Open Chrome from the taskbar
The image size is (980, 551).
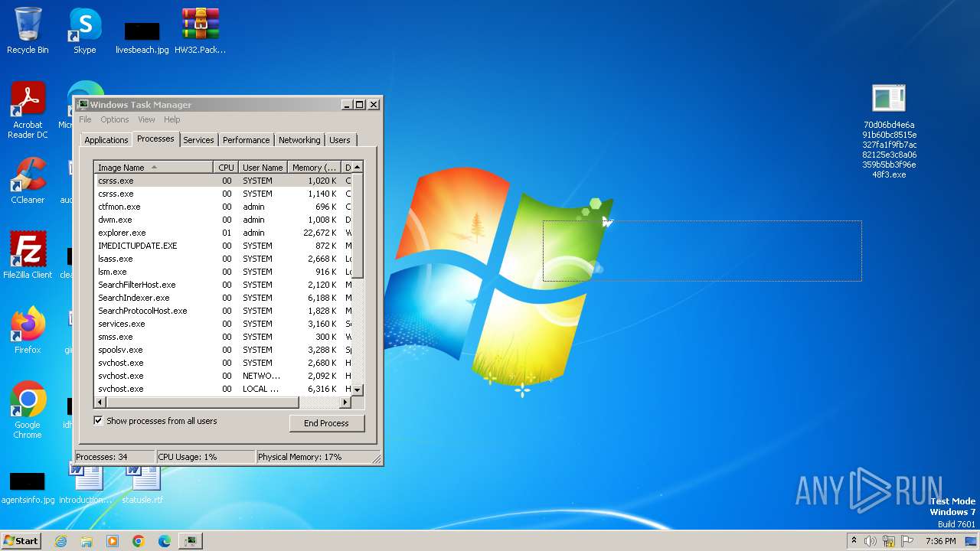[x=139, y=541]
